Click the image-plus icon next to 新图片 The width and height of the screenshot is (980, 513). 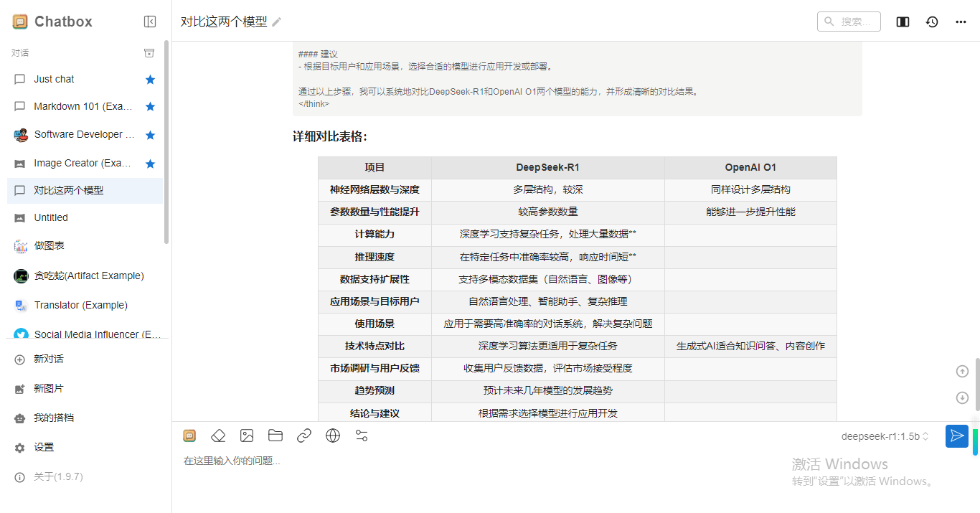(20, 389)
